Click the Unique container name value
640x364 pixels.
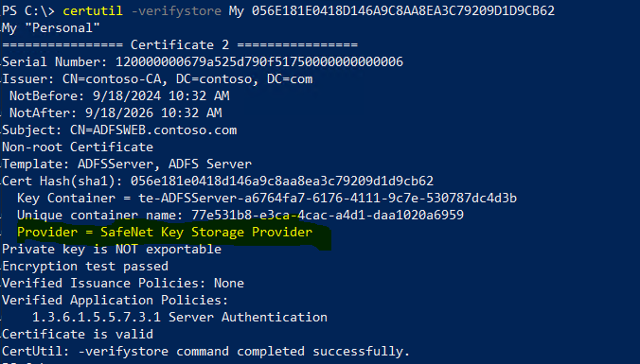point(328,215)
